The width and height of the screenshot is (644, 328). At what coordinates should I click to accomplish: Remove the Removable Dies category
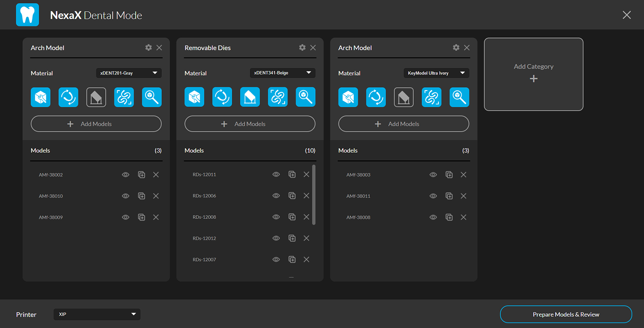pyautogui.click(x=313, y=48)
